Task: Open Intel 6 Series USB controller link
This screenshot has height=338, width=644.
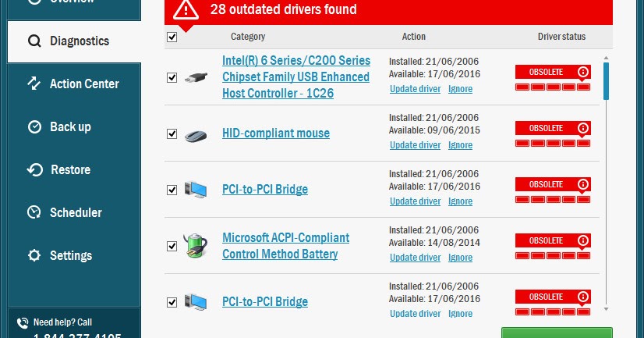Action: pos(295,76)
